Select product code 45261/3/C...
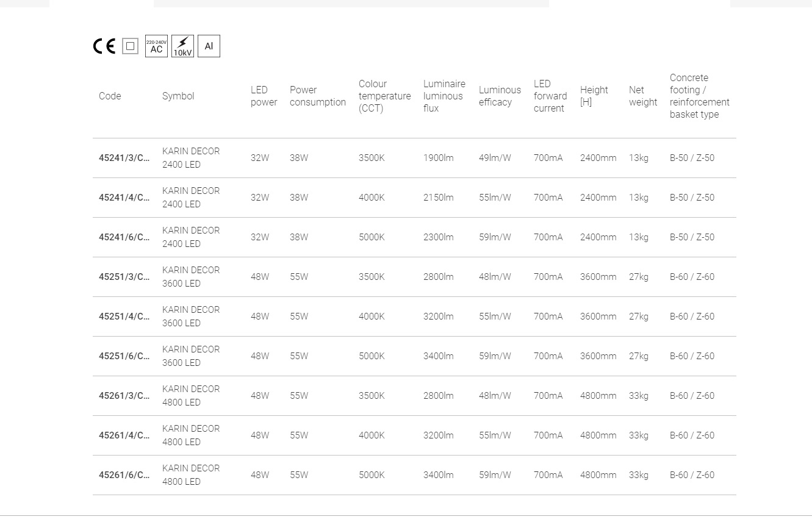The image size is (812, 522). [124, 396]
